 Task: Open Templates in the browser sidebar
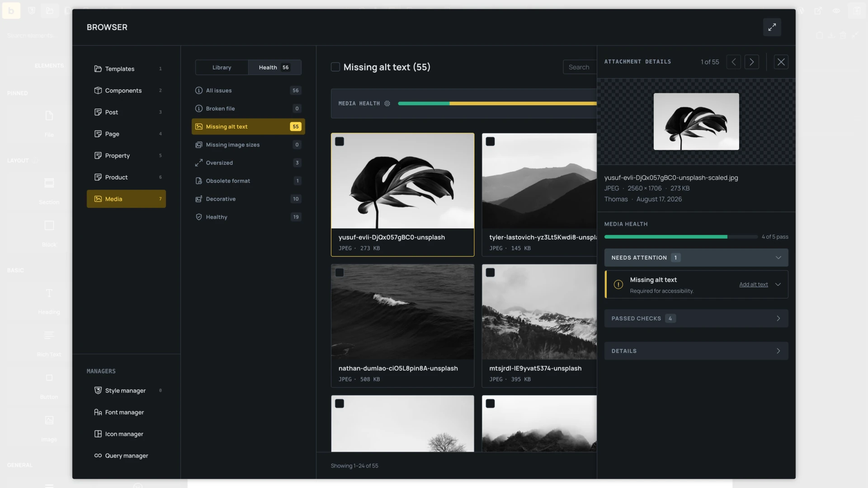(x=126, y=69)
